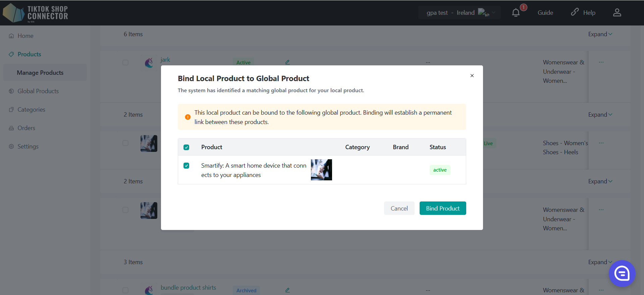The image size is (644, 295).
Task: Open the user account icon
Action: tap(617, 13)
